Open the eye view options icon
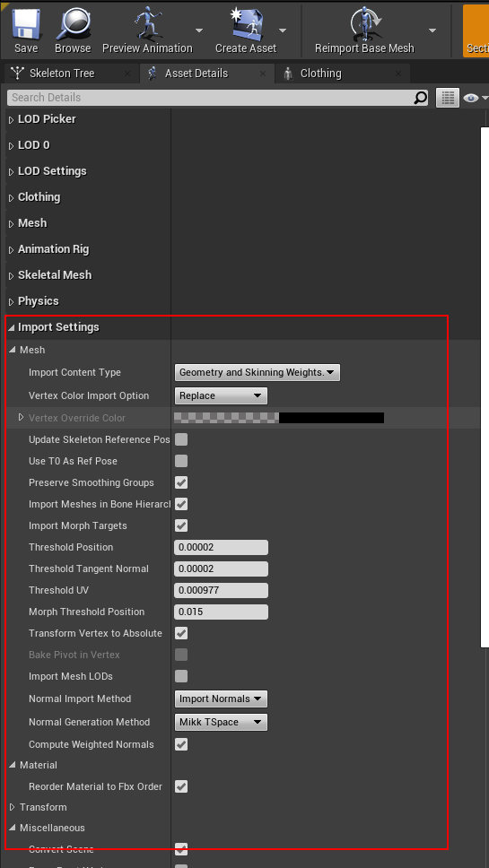Viewport: 489px width, 868px height. [471, 98]
